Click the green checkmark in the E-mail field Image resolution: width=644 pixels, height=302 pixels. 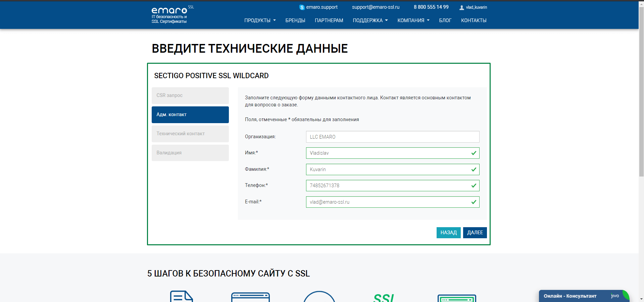coord(474,202)
